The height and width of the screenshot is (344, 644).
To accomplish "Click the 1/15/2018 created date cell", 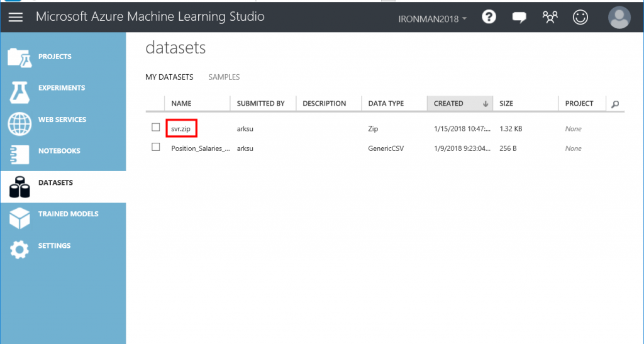I will [462, 129].
